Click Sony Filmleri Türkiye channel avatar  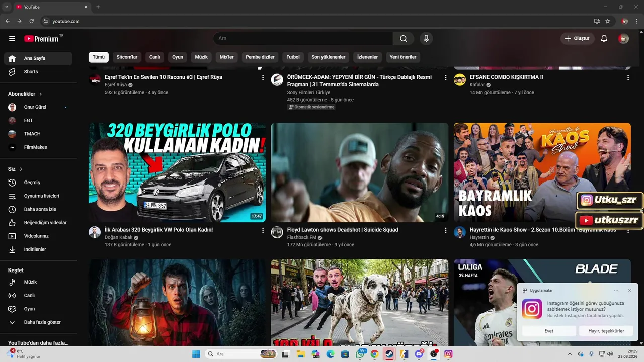(x=277, y=80)
